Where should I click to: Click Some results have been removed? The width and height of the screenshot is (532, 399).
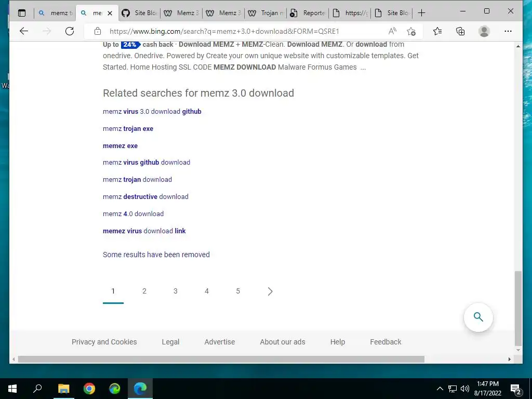(156, 255)
